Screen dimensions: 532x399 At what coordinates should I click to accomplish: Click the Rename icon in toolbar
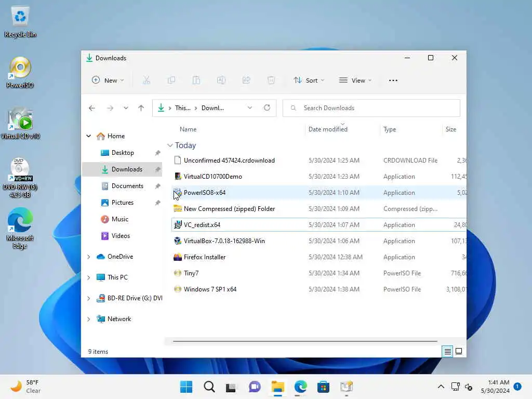coord(221,81)
